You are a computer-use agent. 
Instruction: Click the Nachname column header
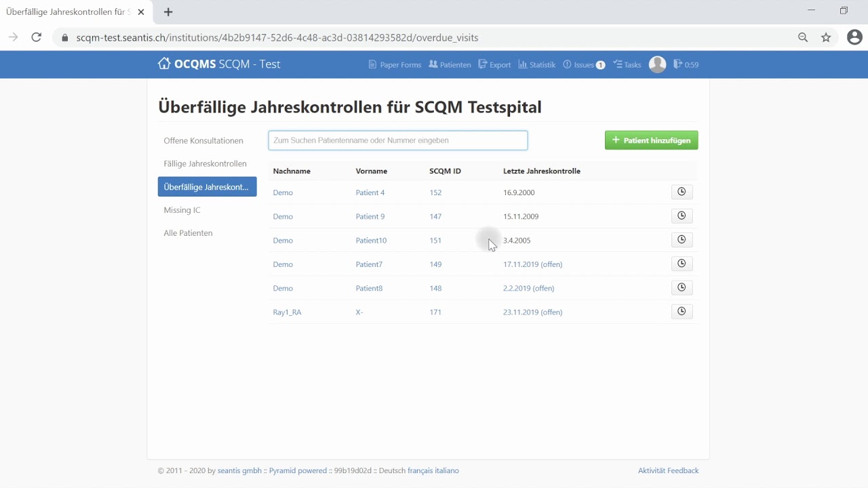coord(292,171)
